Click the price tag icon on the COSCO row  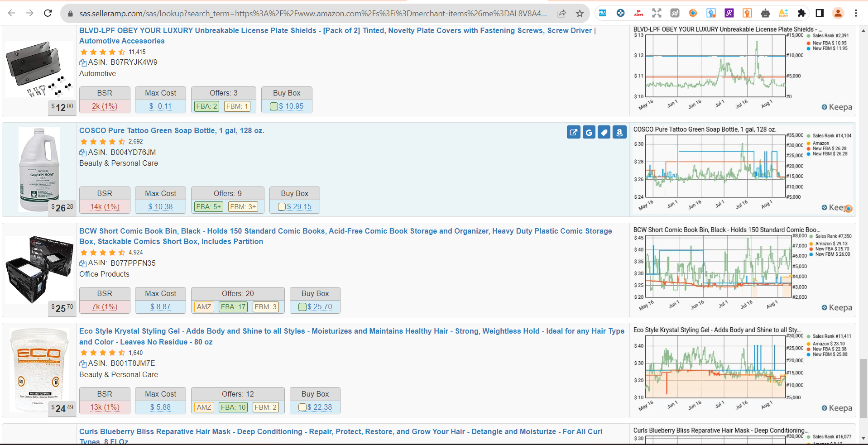604,132
